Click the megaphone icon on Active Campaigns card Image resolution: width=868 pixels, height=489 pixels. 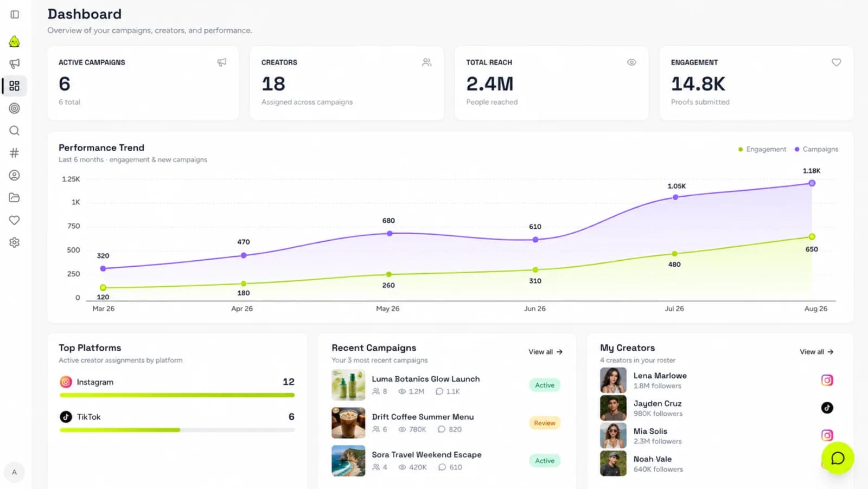click(222, 62)
